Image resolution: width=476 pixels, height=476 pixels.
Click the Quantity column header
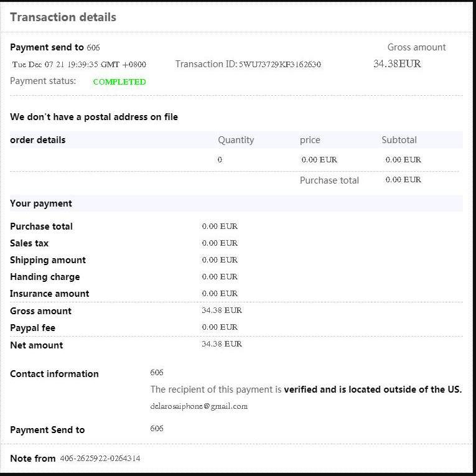pos(236,140)
